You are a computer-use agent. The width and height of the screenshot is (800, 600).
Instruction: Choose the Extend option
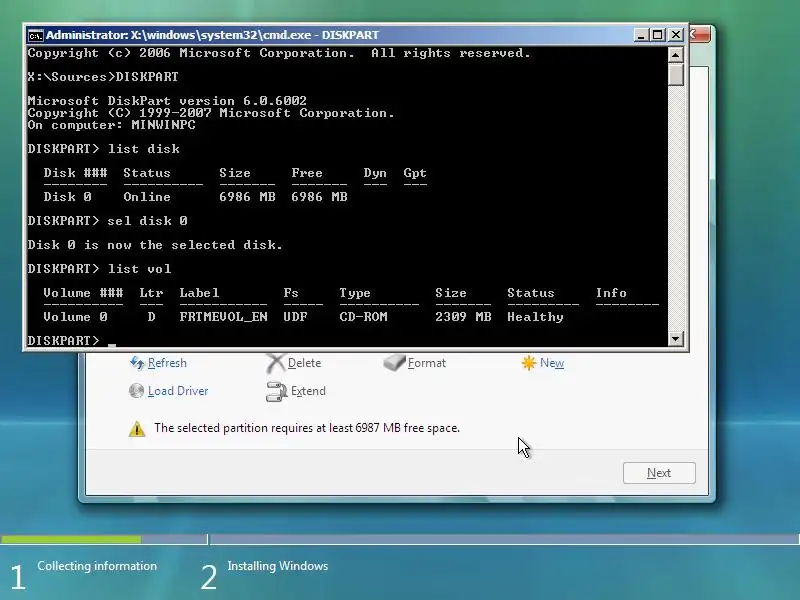(308, 391)
